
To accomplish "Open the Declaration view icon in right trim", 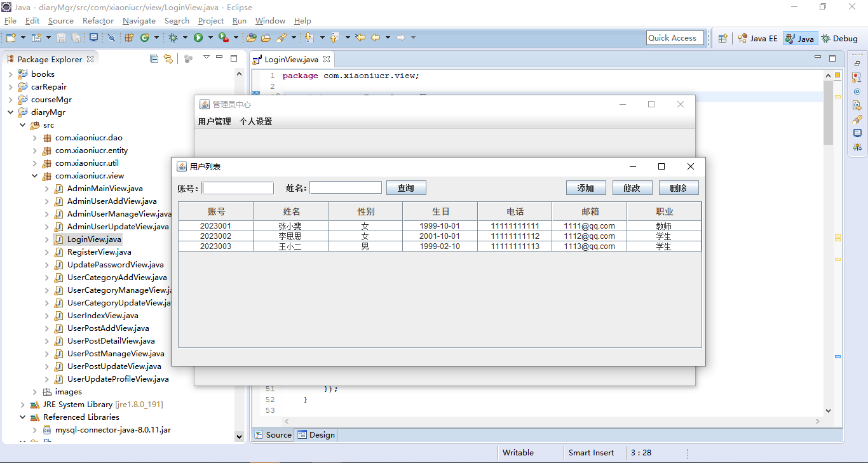I will pyautogui.click(x=857, y=105).
